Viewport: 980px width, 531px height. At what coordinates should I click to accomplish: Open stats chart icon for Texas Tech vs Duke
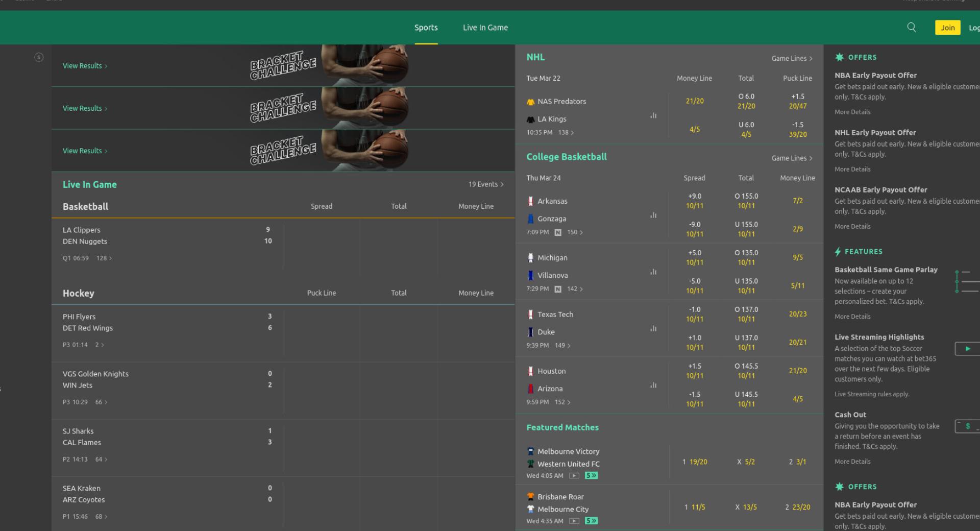[x=653, y=329]
